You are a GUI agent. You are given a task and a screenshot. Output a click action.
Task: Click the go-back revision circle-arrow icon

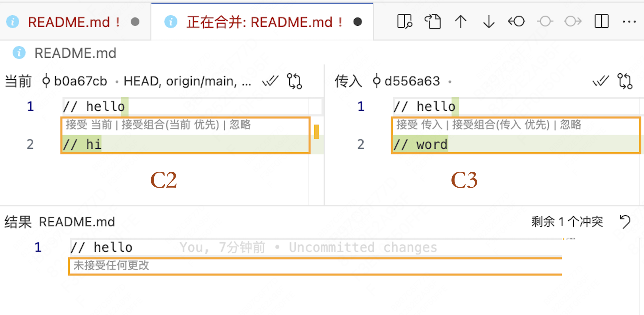(517, 21)
